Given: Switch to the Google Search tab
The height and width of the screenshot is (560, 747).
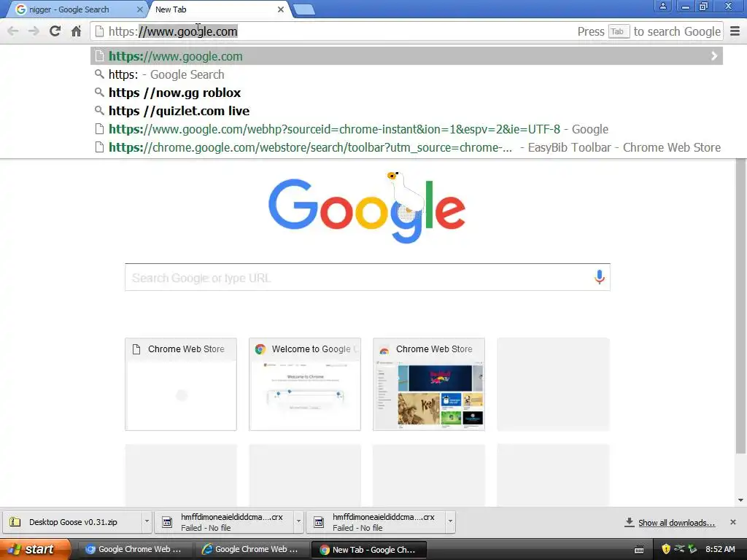Looking at the screenshot, I should (76, 9).
